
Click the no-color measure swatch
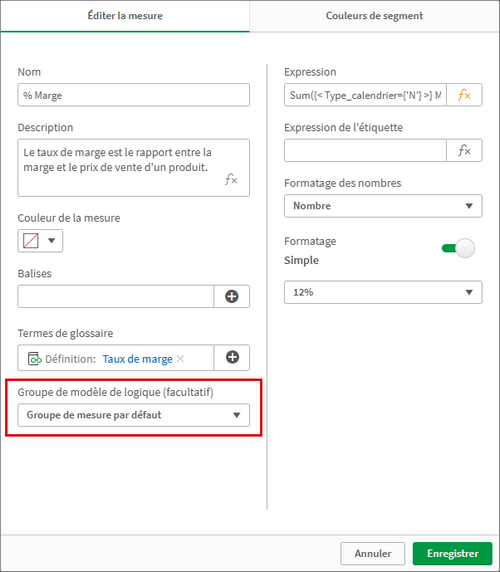coord(31,241)
